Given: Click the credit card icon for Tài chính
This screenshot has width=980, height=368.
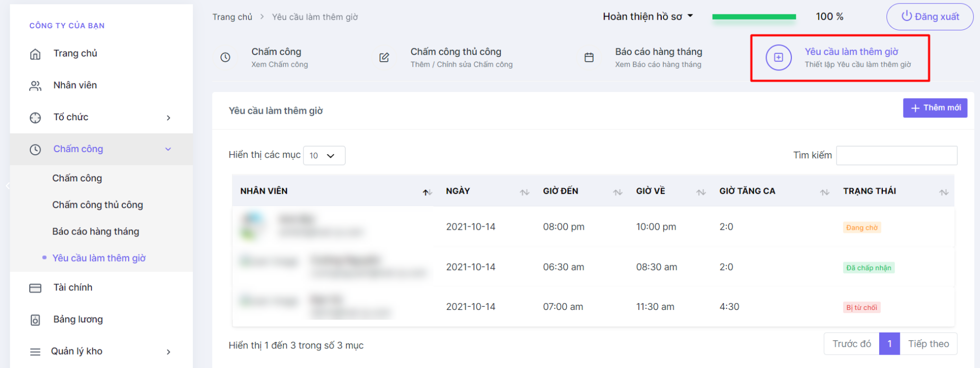Looking at the screenshot, I should click(x=35, y=288).
